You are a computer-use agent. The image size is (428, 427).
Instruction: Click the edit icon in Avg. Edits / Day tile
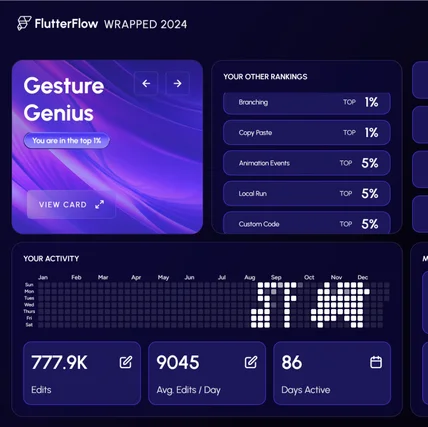tap(251, 362)
